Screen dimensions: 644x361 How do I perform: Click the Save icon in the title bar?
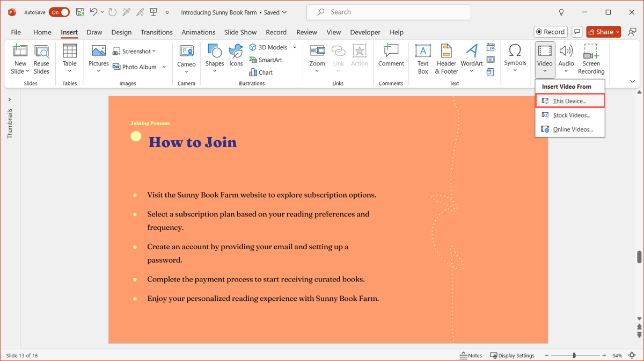80,12
